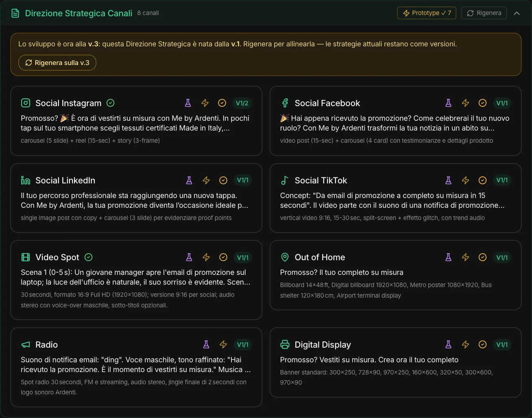The image size is (532, 418).
Task: Click the header Rigenera button
Action: click(484, 13)
